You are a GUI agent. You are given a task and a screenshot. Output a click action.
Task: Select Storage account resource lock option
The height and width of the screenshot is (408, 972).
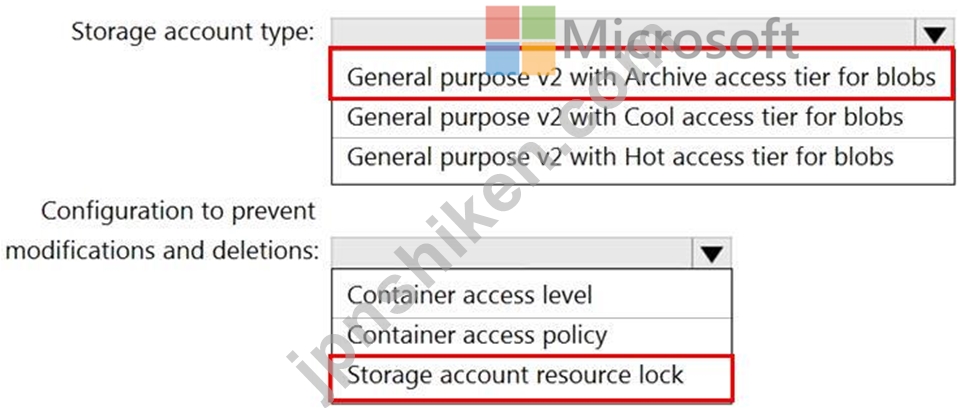click(x=532, y=376)
